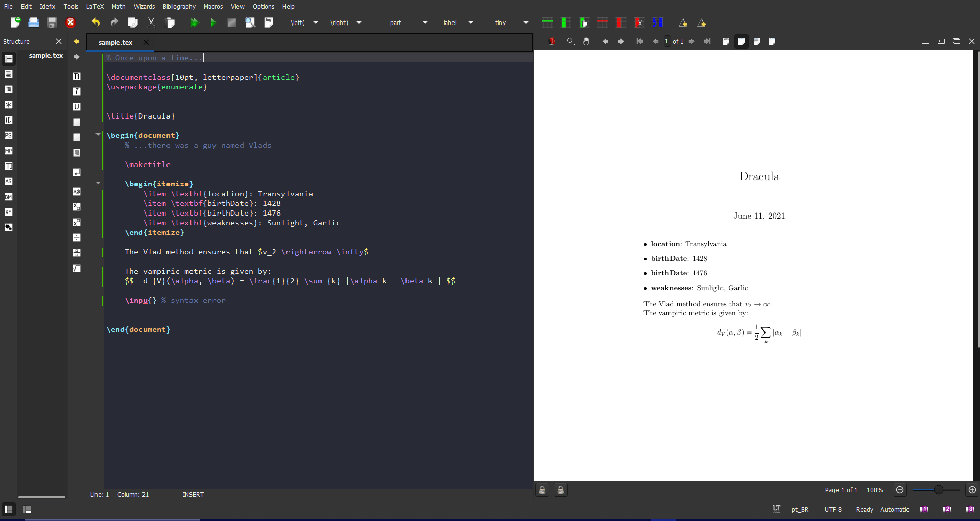This screenshot has width=980, height=521.
Task: Toggle continuous scrolling lock in PDF toolbar
Action: [542, 490]
